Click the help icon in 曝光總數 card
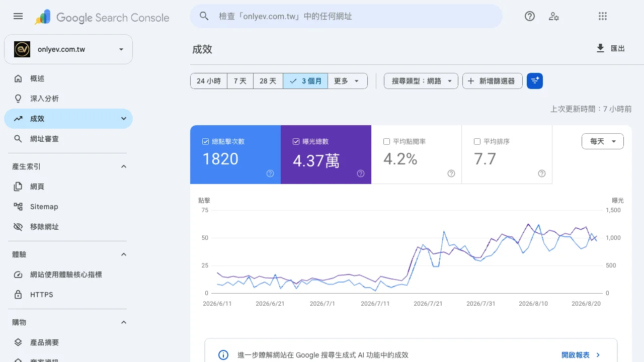 361,173
